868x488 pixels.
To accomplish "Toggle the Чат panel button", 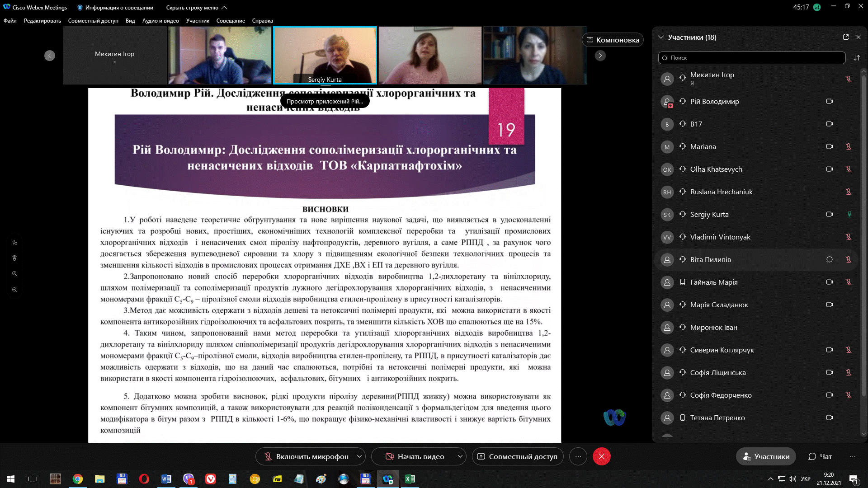I will point(820,456).
